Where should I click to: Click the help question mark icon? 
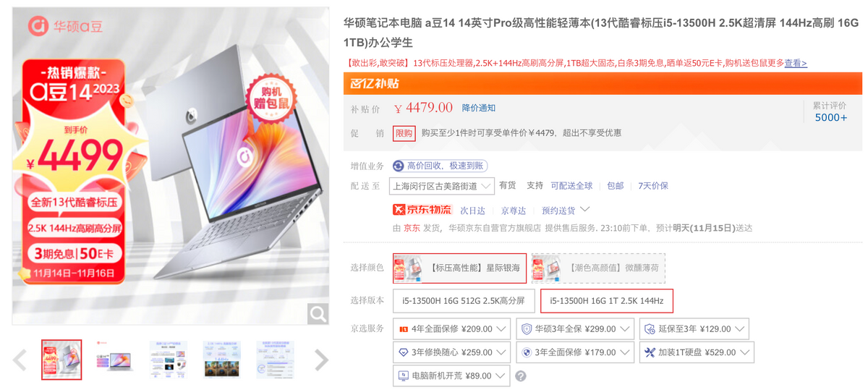pyautogui.click(x=520, y=376)
